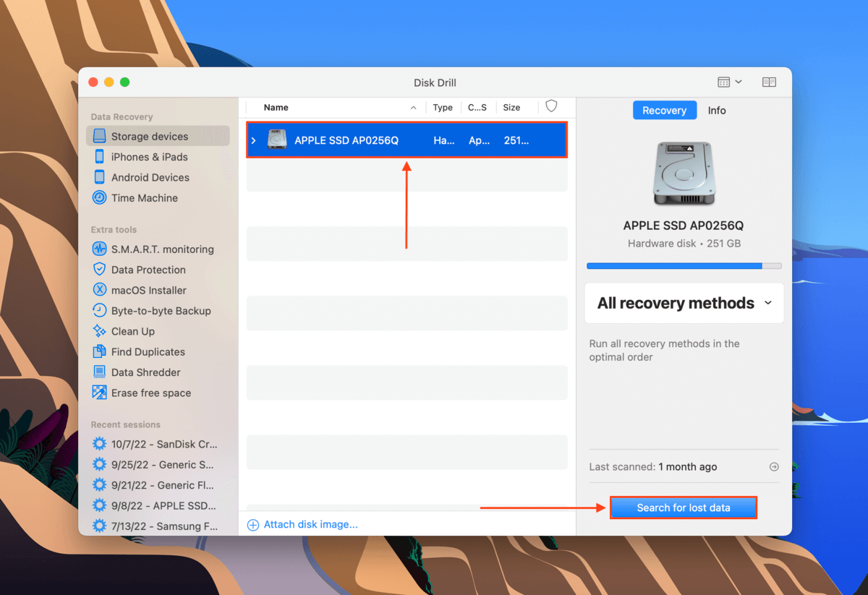Click gear icon of 9/8/22 APPLE SSD session
The height and width of the screenshot is (595, 868).
click(99, 505)
